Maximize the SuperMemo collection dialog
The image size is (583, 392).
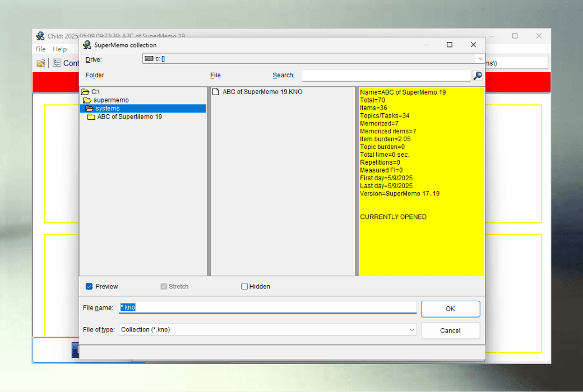coord(450,45)
